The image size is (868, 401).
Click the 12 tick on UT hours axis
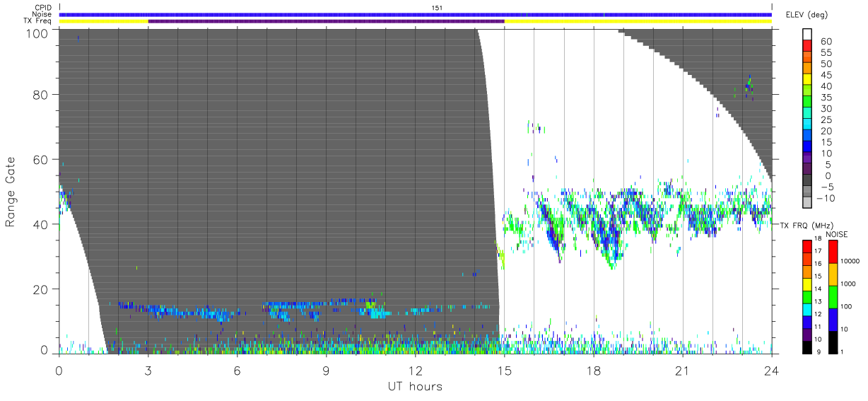(x=415, y=369)
